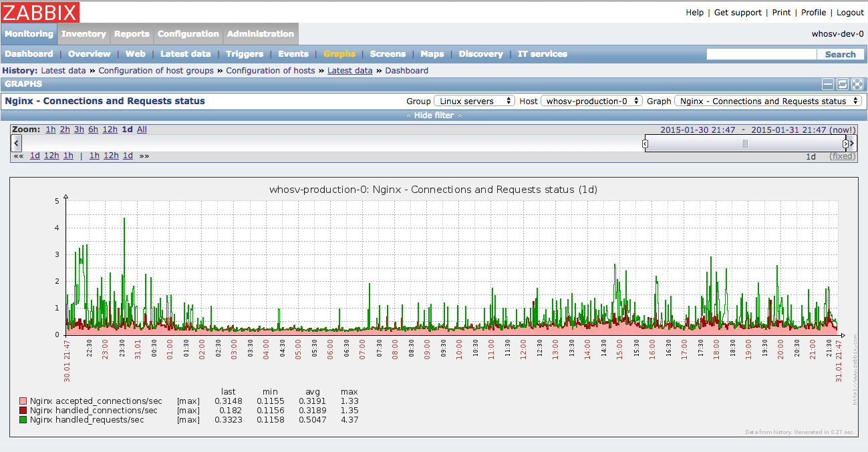Image resolution: width=868 pixels, height=452 pixels.
Task: Click the double left arrows for time navigation
Action: click(x=18, y=156)
